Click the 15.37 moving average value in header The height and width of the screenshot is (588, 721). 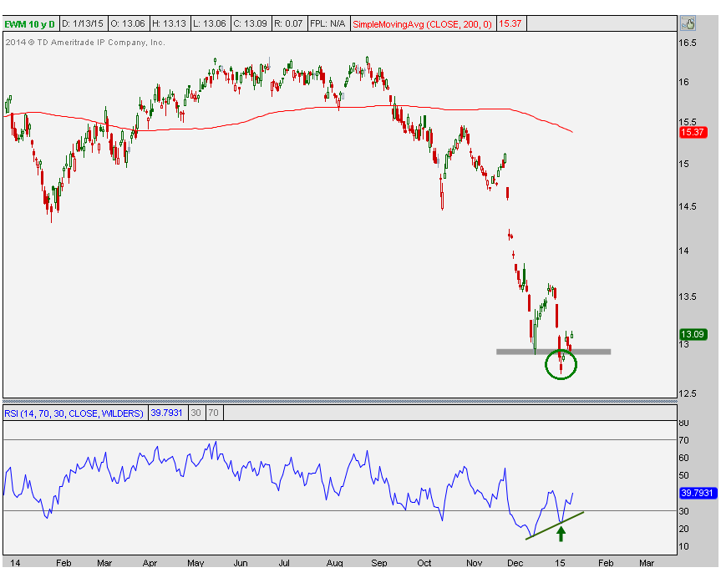pyautogui.click(x=510, y=24)
